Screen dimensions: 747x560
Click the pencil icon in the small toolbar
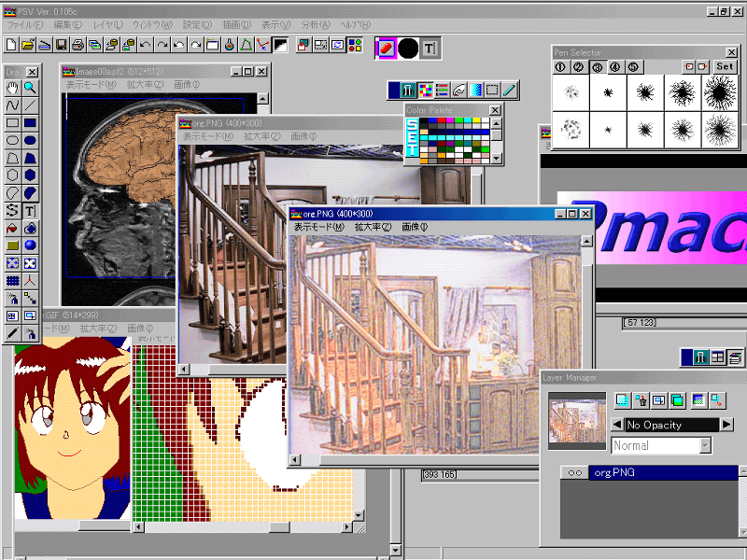click(509, 90)
